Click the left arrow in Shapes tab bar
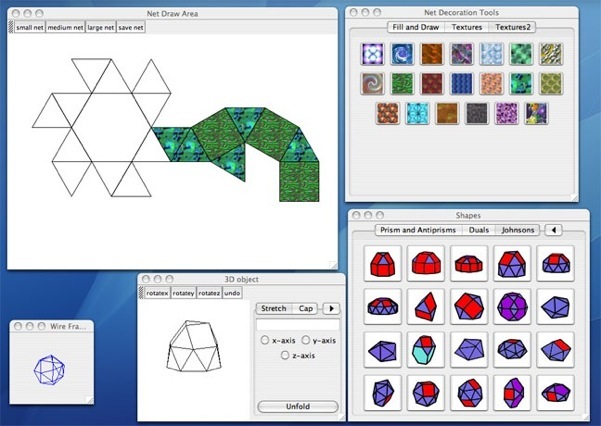The width and height of the screenshot is (601, 426). tap(553, 230)
